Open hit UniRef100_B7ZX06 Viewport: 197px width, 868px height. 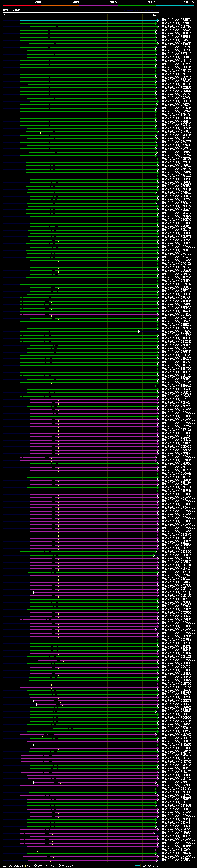click(177, 30)
